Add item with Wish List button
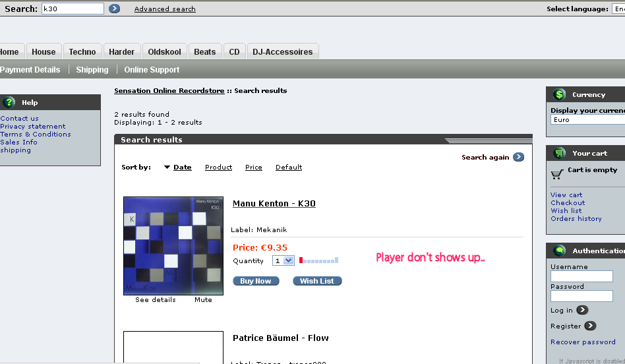The height and width of the screenshot is (364, 625). [317, 281]
